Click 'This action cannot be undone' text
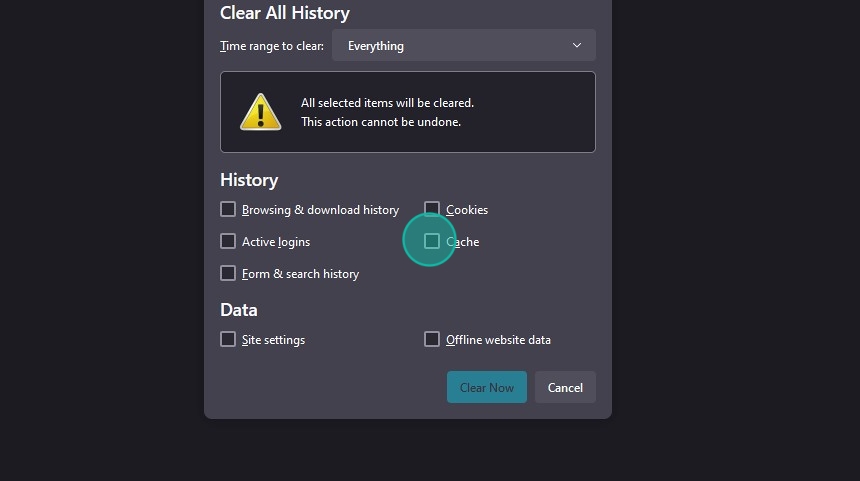This screenshot has height=481, width=860. click(x=381, y=122)
